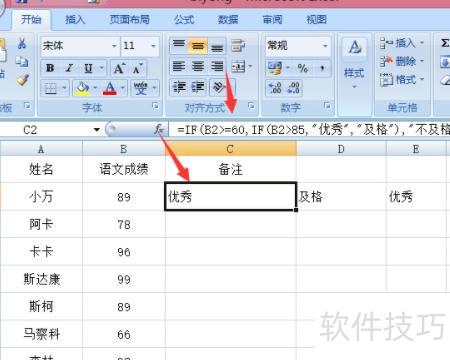
Task: Apply the yellow fill color bucket
Action: click(82, 88)
